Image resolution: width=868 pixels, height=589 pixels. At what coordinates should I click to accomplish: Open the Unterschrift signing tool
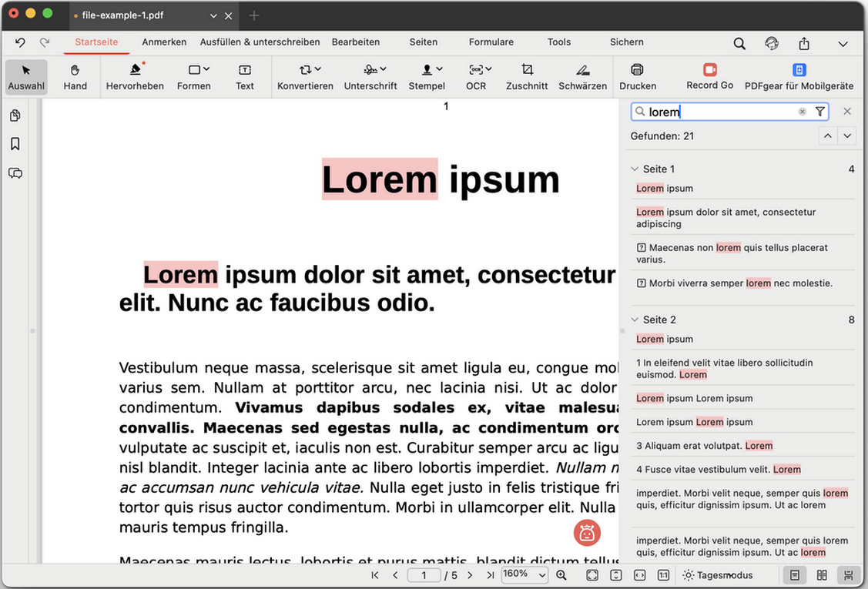pyautogui.click(x=370, y=75)
